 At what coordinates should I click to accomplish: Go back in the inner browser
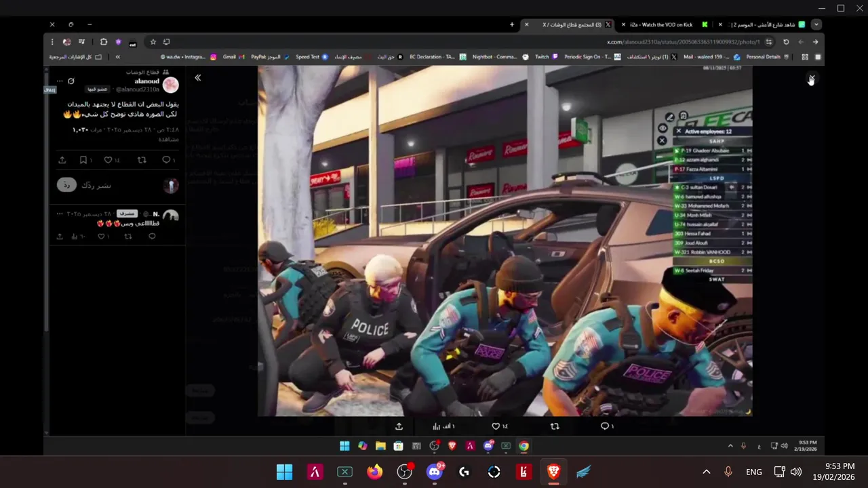(816, 42)
